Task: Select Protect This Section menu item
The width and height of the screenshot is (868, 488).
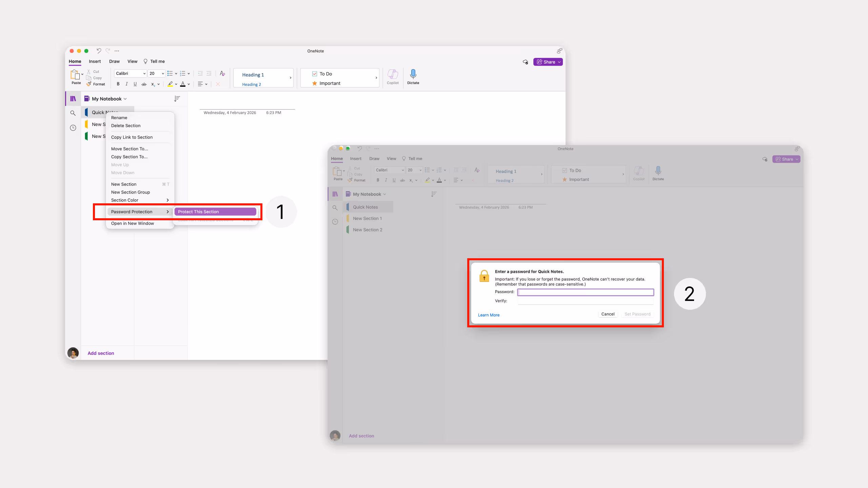Action: pos(215,211)
